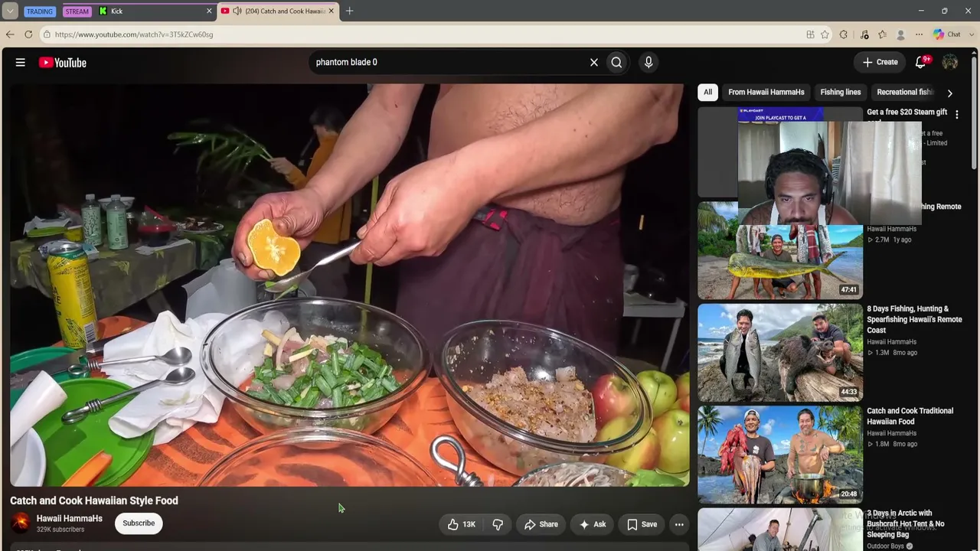The width and height of the screenshot is (980, 551).
Task: Open the browser favorites list icon
Action: click(883, 34)
